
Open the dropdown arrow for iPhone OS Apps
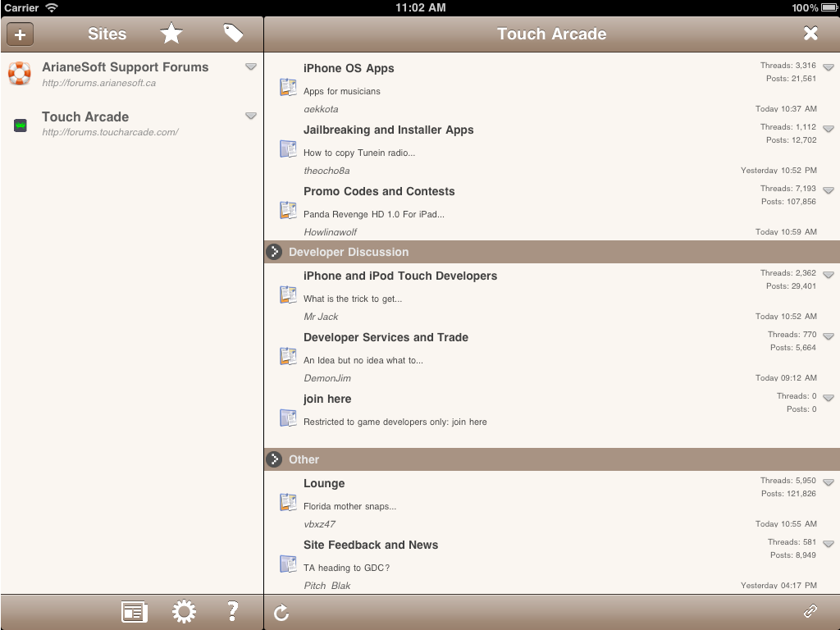pos(829,67)
